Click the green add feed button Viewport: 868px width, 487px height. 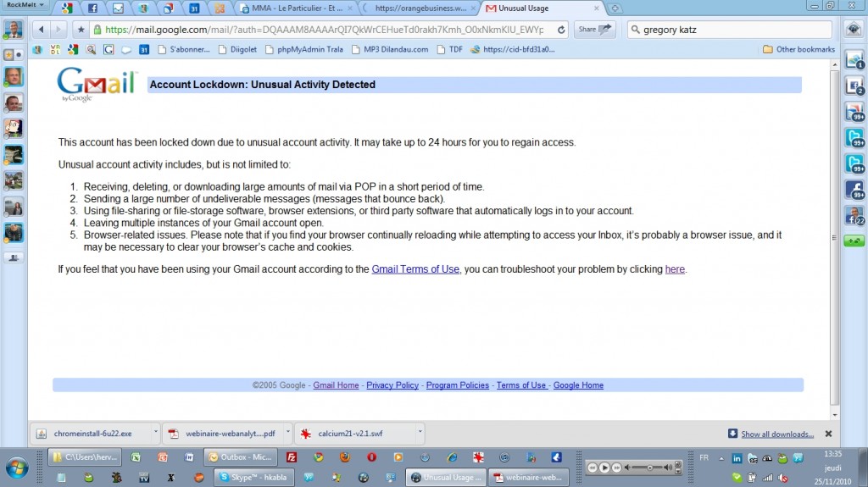854,241
